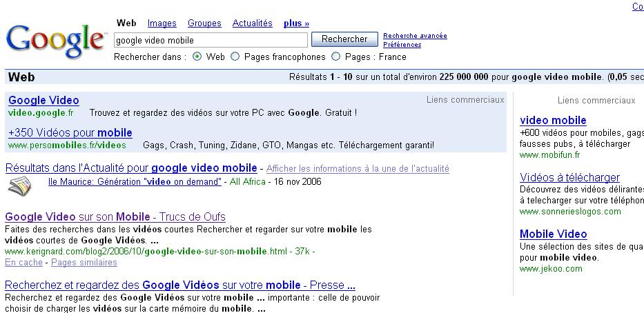This screenshot has width=644, height=313.
Task: Select the Web radio button
Action: click(x=197, y=57)
